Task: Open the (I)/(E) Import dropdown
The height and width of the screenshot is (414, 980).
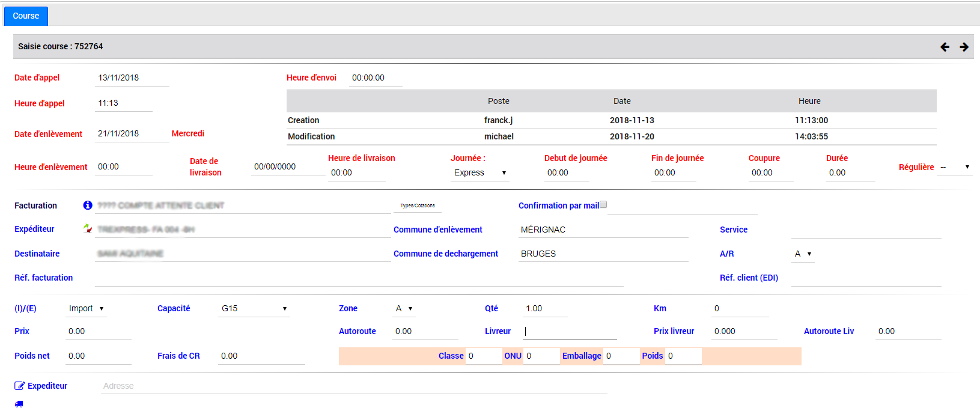Action: (86, 308)
